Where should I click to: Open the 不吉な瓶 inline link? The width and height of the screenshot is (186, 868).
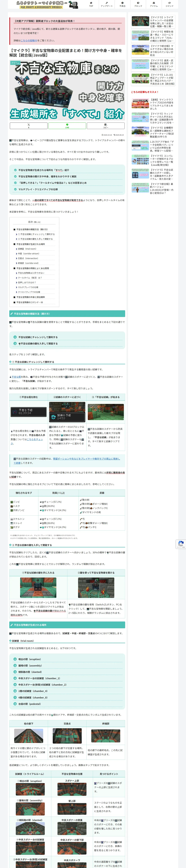coord(16,377)
